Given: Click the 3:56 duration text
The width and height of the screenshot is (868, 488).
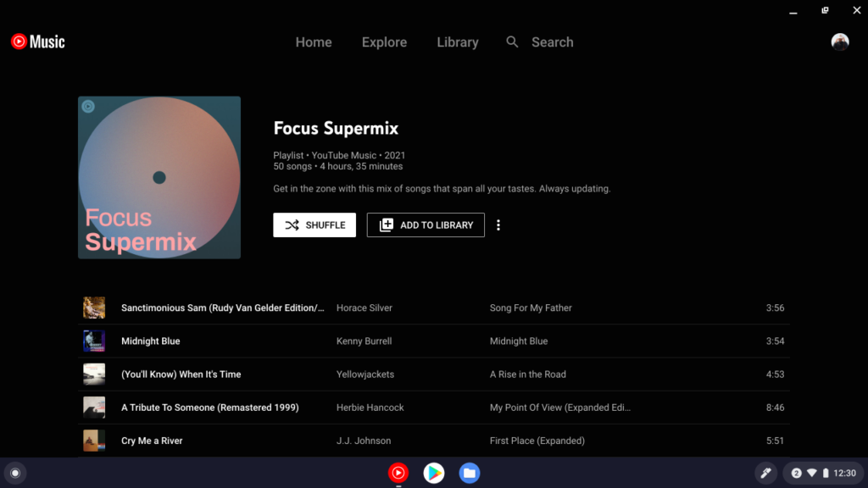Looking at the screenshot, I should pos(775,308).
